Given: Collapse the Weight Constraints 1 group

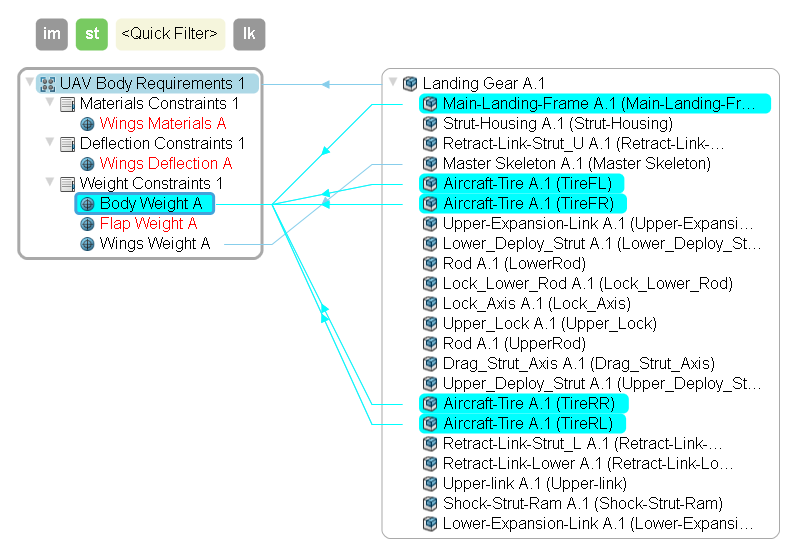Looking at the screenshot, I should tap(50, 183).
